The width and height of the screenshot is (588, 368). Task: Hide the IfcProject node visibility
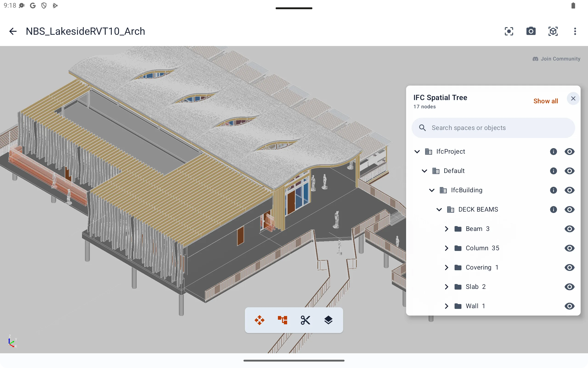tap(569, 152)
